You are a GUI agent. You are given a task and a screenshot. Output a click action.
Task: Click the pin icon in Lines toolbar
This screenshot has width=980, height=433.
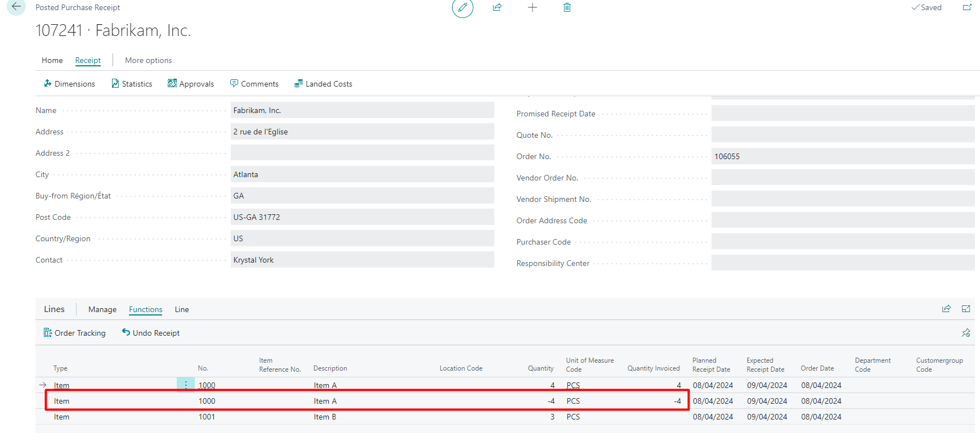966,333
